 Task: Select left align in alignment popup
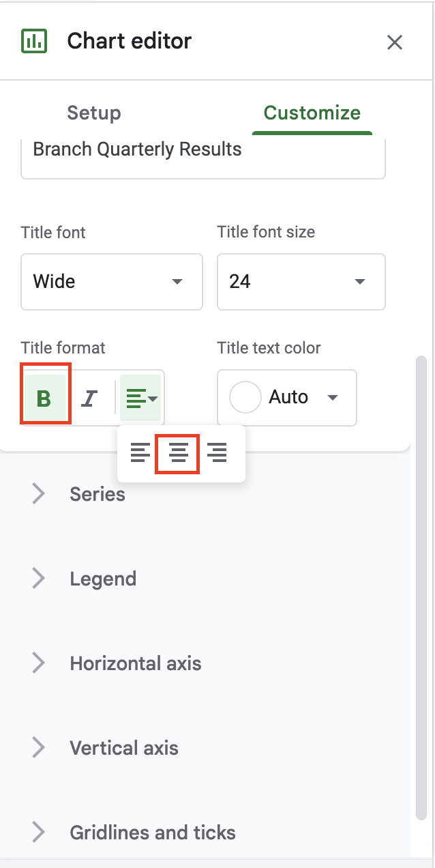(x=140, y=452)
